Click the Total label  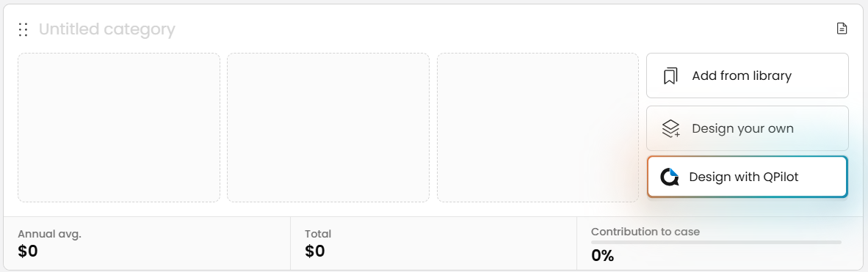(x=318, y=234)
